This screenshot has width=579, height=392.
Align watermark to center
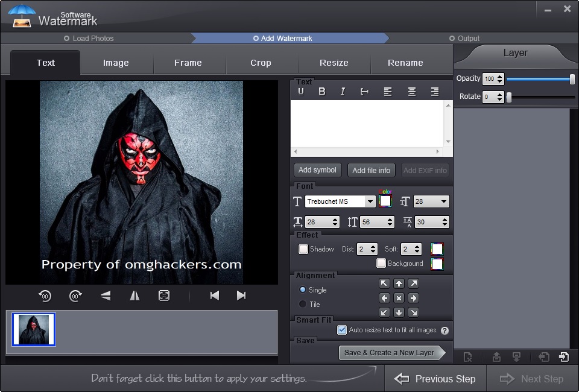[x=399, y=298]
